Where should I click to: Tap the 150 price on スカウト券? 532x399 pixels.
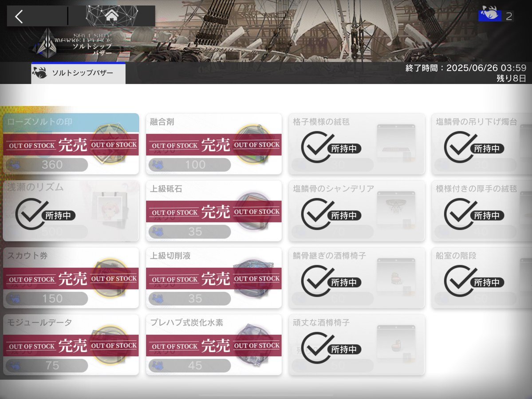click(47, 299)
